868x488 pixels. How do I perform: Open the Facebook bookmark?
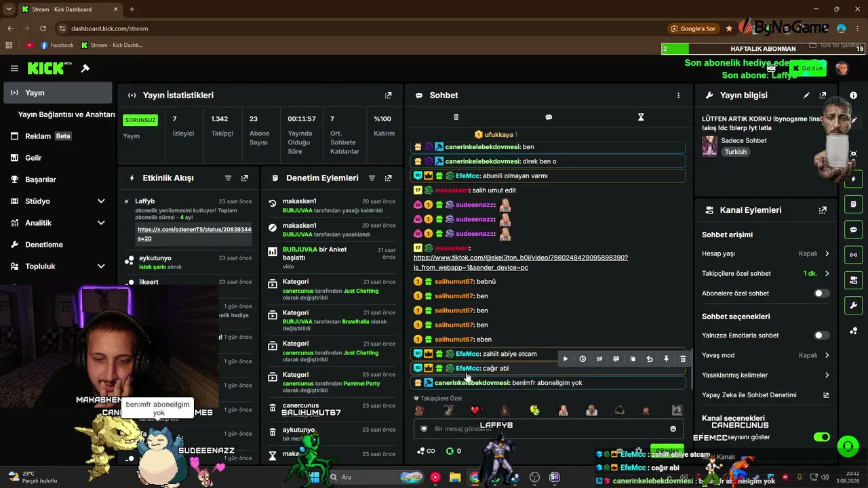[57, 45]
